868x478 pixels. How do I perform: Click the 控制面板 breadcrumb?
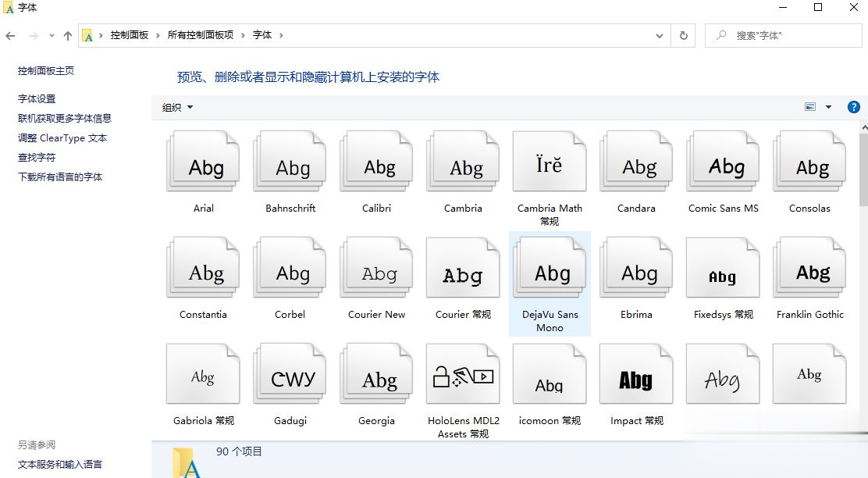coord(130,35)
